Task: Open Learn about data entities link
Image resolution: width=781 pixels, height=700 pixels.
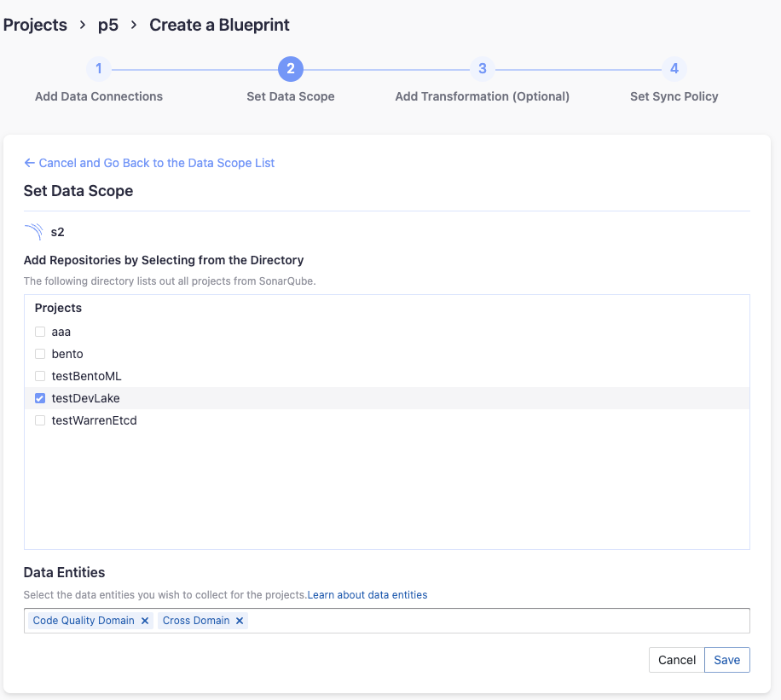Action: (x=367, y=595)
